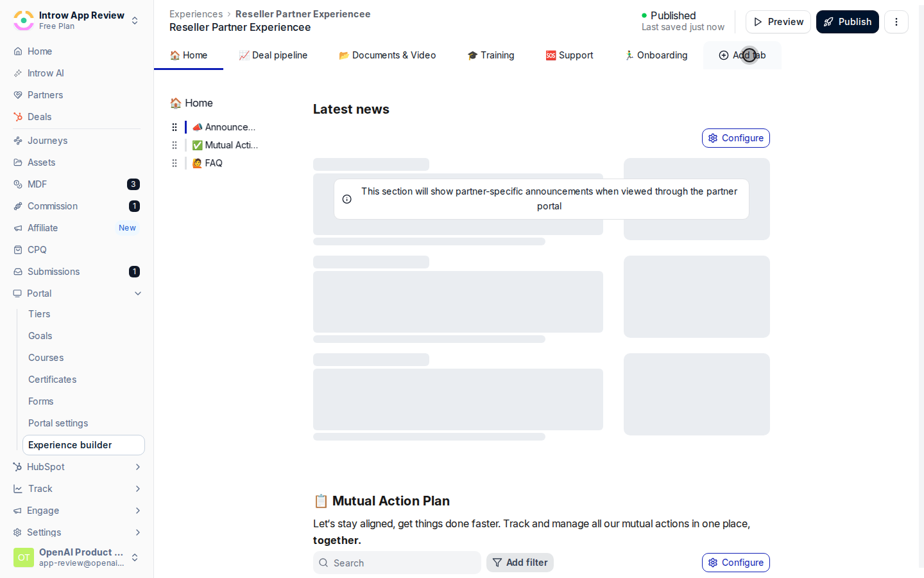Viewport: 924px width, 578px height.
Task: Select the Announce... section in the outline
Action: pos(224,127)
